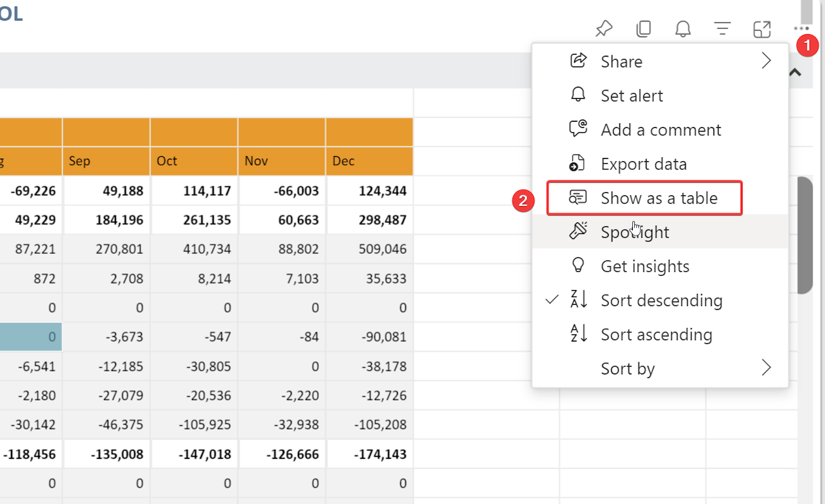Screen dimensions: 825x504
Task: Expand the Sort by submenu arrow
Action: pyautogui.click(x=766, y=368)
